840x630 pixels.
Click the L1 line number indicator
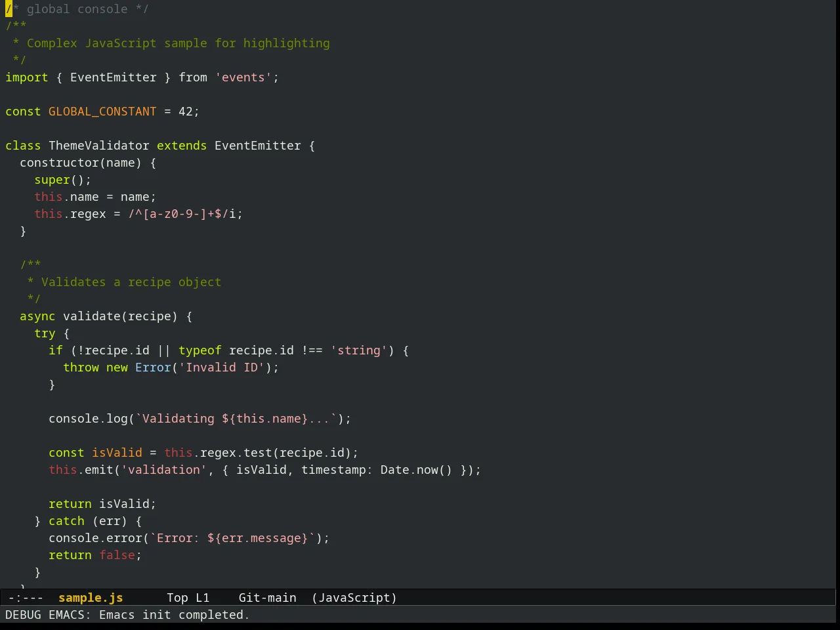pos(202,598)
